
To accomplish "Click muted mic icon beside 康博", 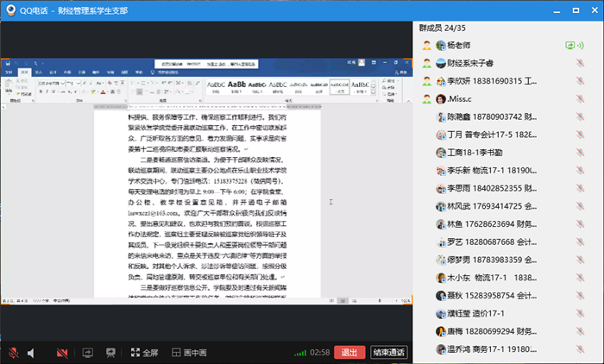I will click(x=582, y=331).
